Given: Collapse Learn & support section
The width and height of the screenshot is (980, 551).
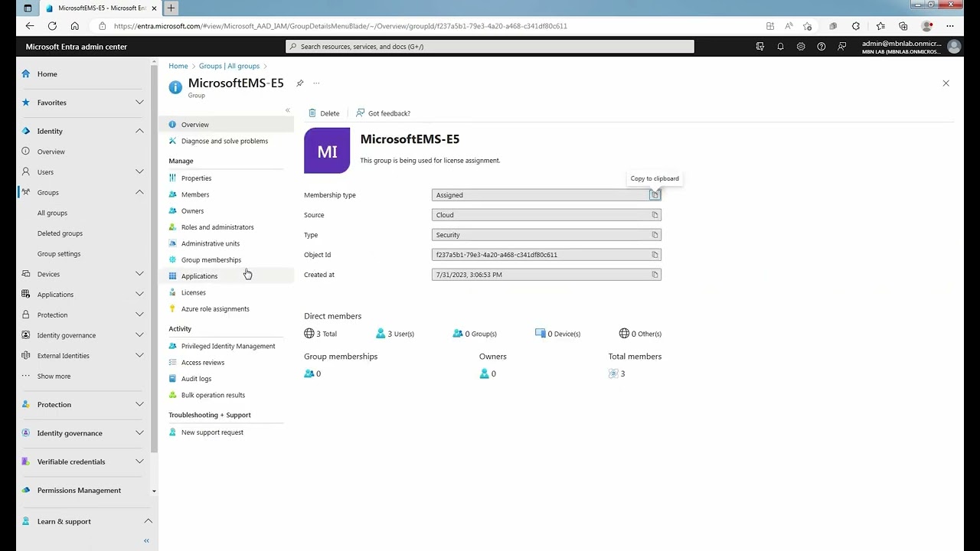Looking at the screenshot, I should (148, 521).
